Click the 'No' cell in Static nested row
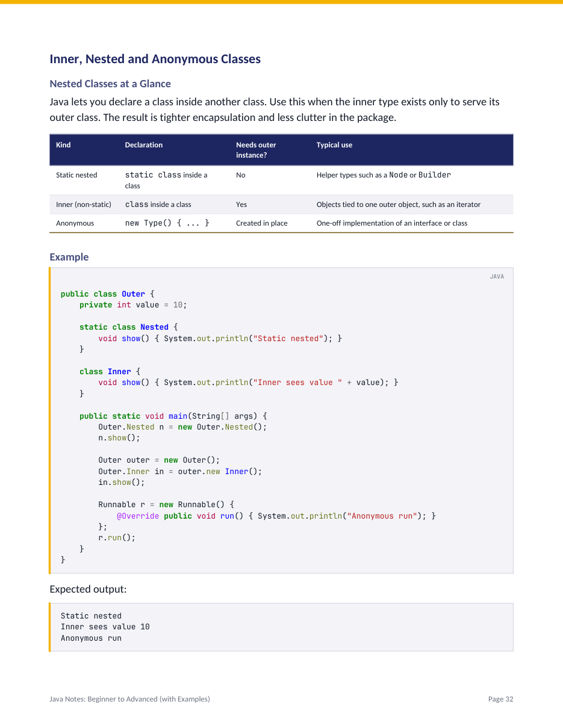This screenshot has width=563, height=728. (241, 175)
